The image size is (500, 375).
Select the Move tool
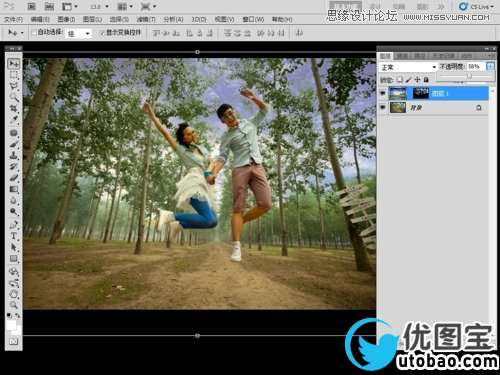[14, 63]
